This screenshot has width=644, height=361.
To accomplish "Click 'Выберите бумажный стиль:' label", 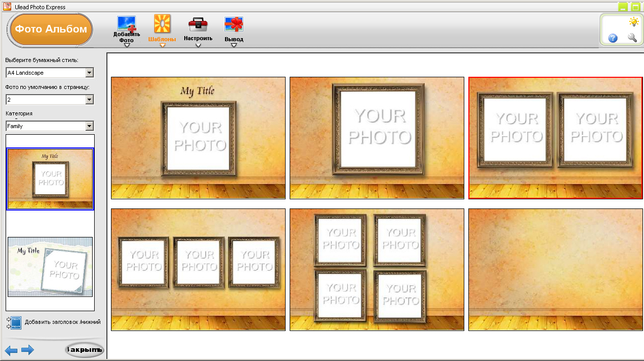I will (42, 60).
